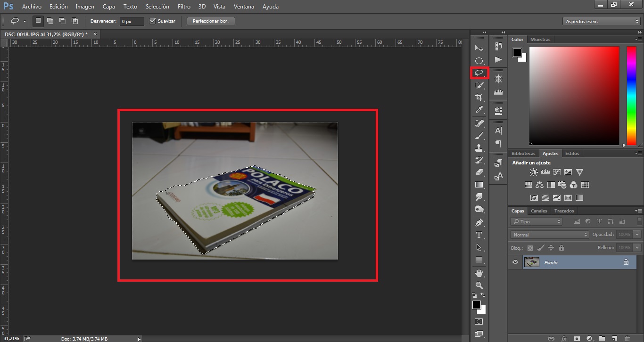Change screen mode at toolbox bottom
The width and height of the screenshot is (644, 342).
pyautogui.click(x=479, y=334)
